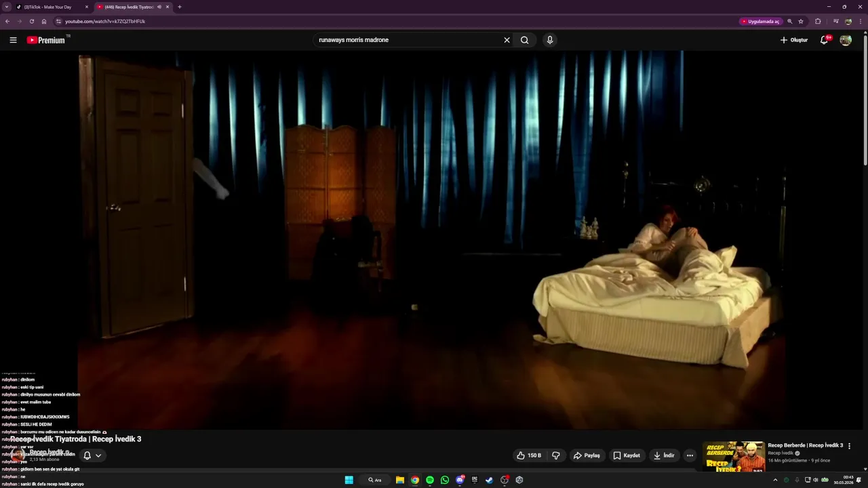868x488 pixels.
Task: Bookmark this page with the star
Action: [801, 21]
